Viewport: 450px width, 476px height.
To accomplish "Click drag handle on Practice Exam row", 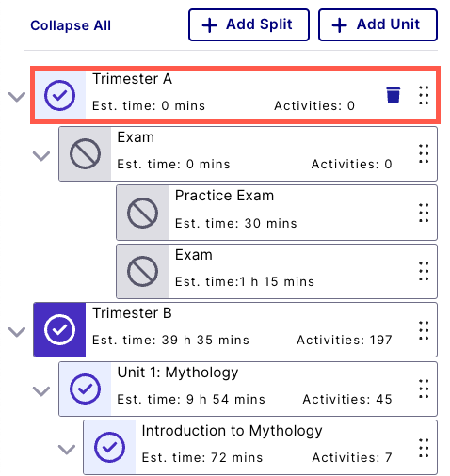I will (424, 213).
